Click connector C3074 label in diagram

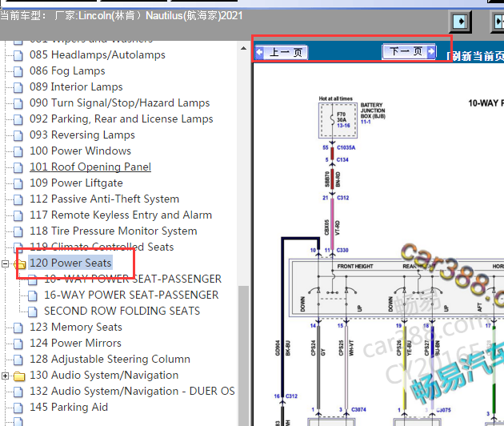[x=358, y=410]
